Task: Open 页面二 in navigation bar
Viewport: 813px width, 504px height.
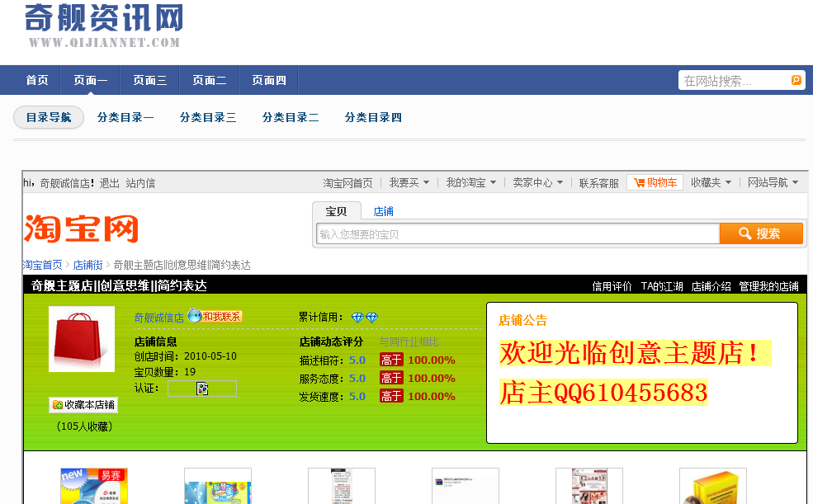Action: [x=209, y=80]
